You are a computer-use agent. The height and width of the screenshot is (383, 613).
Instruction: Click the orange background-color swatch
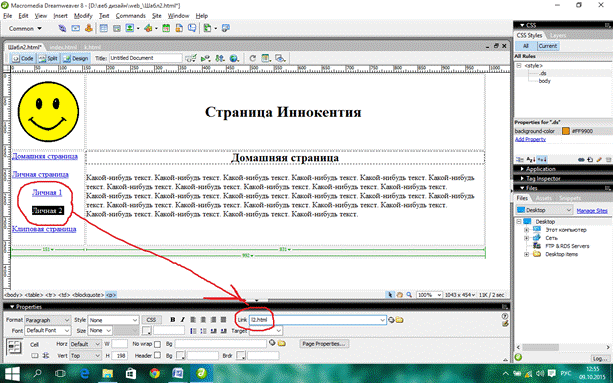click(x=565, y=131)
